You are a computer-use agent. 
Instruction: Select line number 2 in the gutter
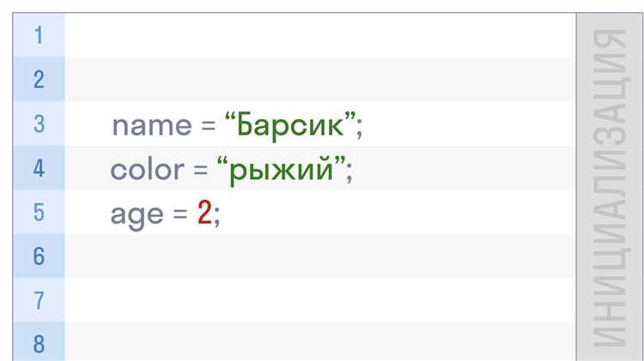[39, 79]
